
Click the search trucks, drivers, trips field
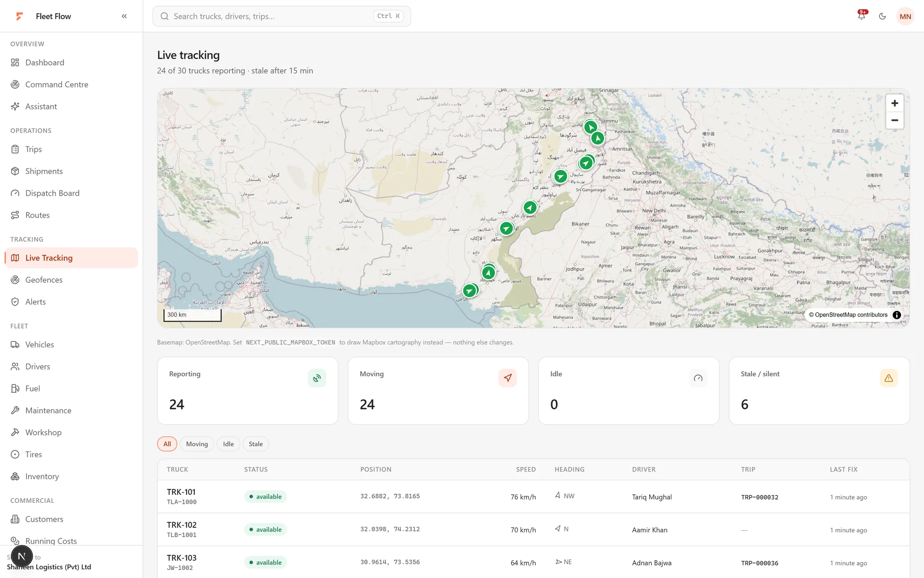[282, 16]
